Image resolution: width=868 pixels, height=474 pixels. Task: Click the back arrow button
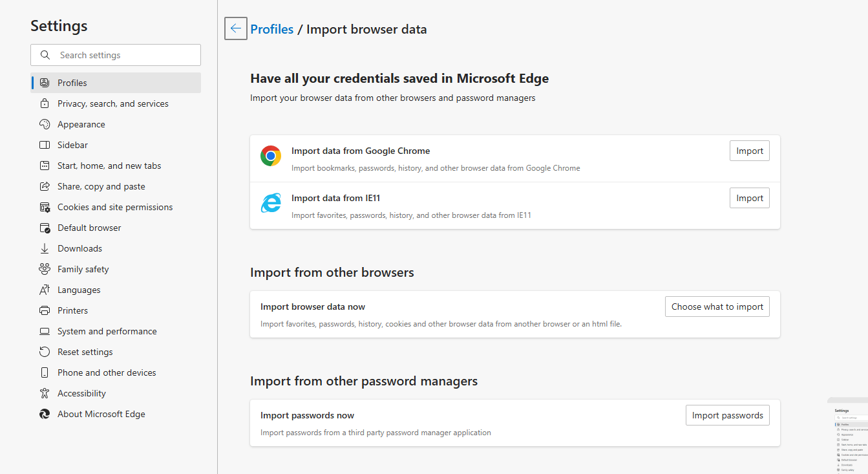click(x=236, y=28)
